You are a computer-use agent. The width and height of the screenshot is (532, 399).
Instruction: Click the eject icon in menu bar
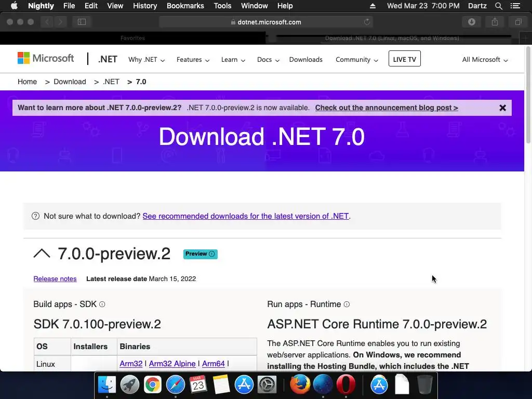(373, 6)
